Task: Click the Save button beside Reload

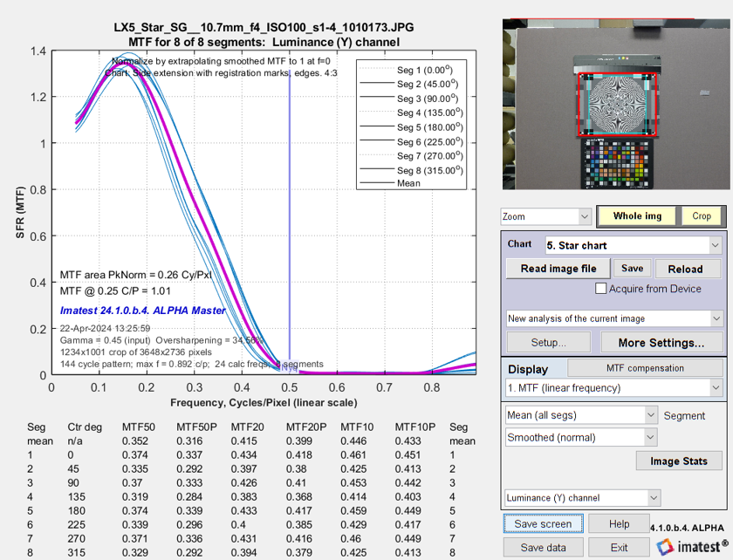Action: [x=633, y=269]
